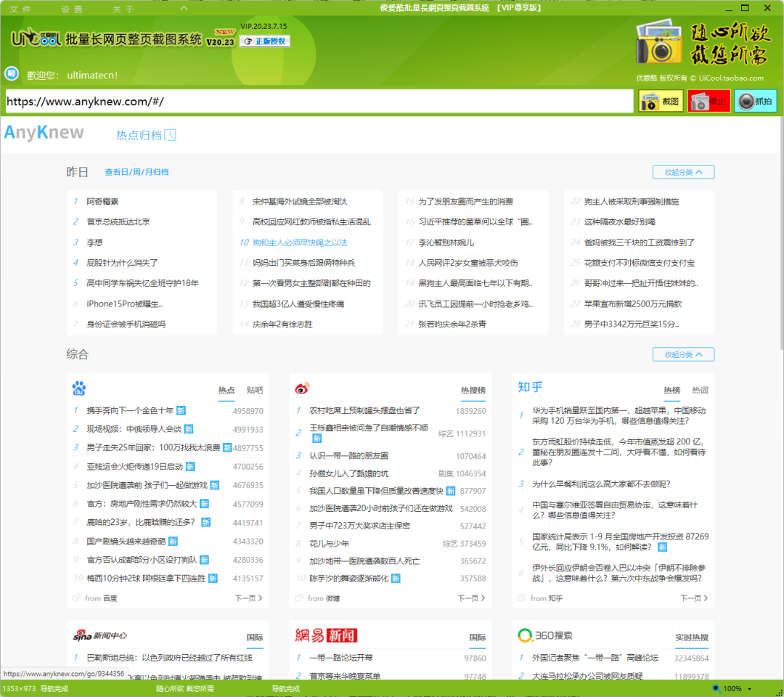Click the URL address input field
Screen dimensions: 784x697
(319, 102)
